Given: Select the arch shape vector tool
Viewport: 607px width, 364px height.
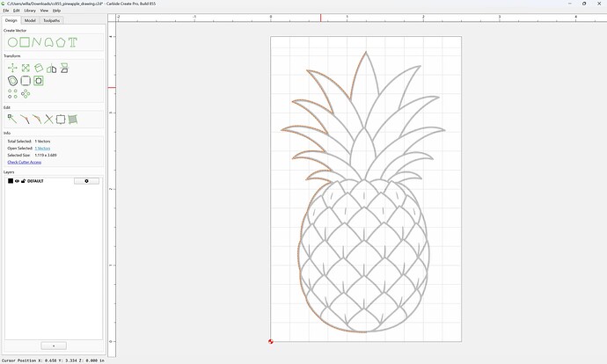Looking at the screenshot, I should click(48, 42).
